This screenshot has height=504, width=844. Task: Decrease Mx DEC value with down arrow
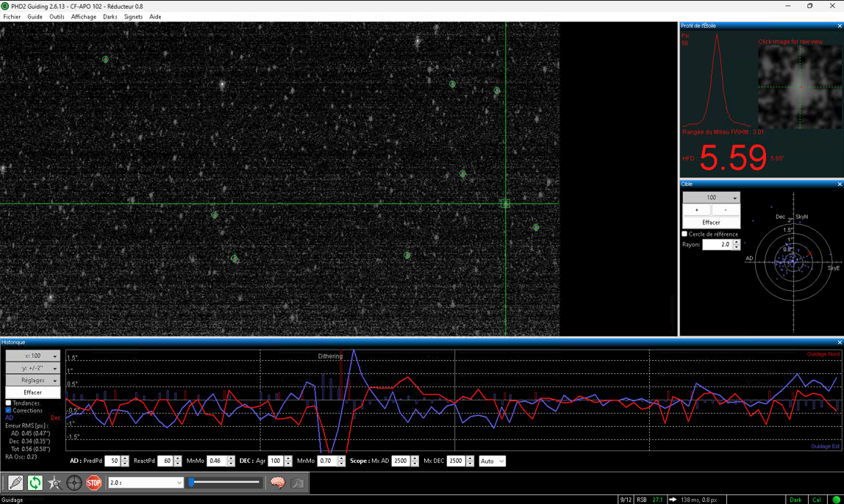coord(471,464)
